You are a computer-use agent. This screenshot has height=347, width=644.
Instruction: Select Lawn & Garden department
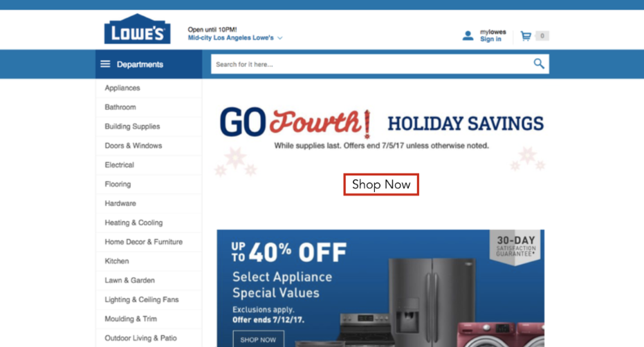pos(130,281)
